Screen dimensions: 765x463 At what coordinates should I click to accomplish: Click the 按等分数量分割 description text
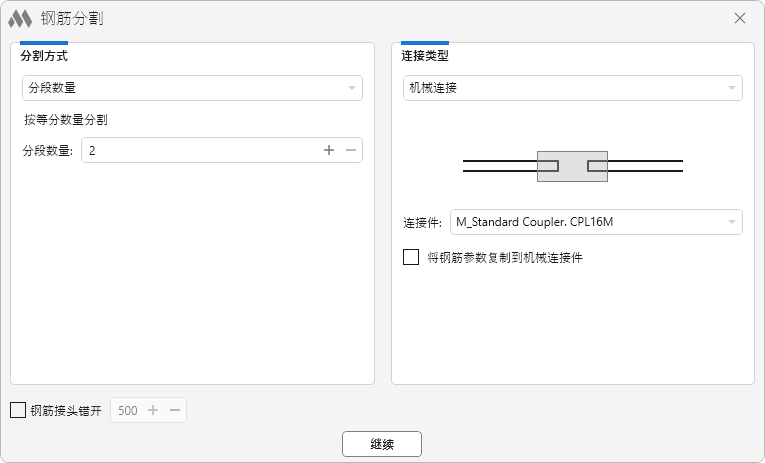(66, 119)
